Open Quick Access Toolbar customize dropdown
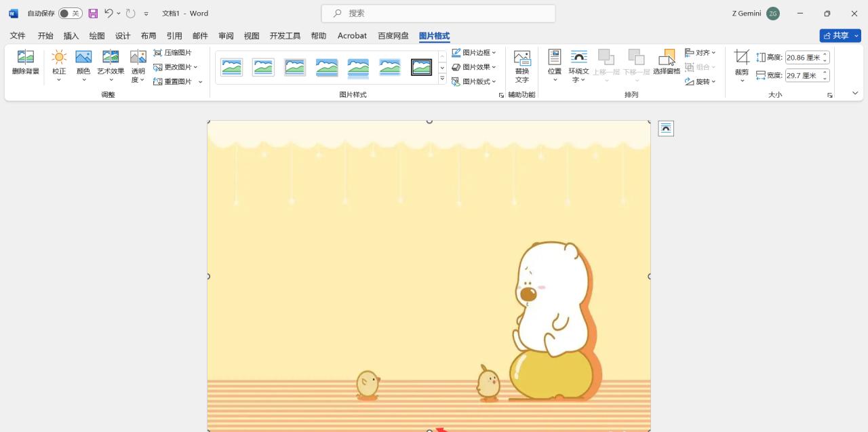The width and height of the screenshot is (868, 432). click(146, 14)
